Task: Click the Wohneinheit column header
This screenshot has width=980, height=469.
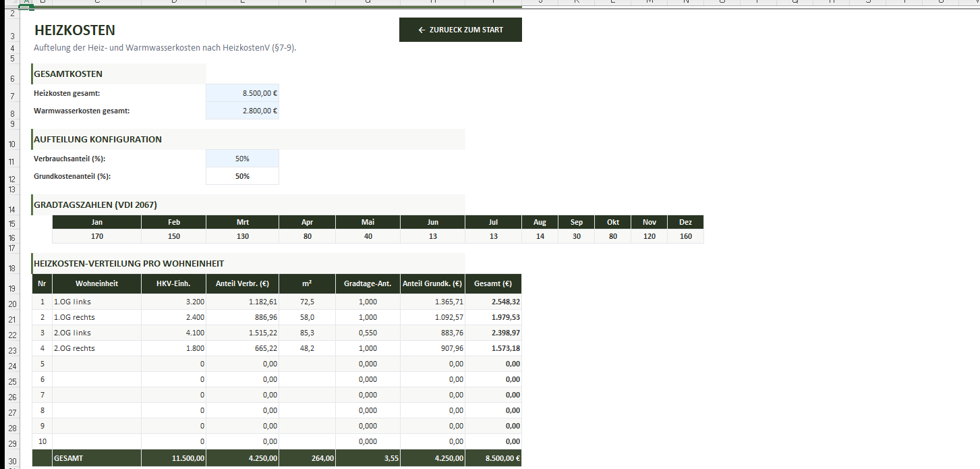Action: (x=96, y=283)
